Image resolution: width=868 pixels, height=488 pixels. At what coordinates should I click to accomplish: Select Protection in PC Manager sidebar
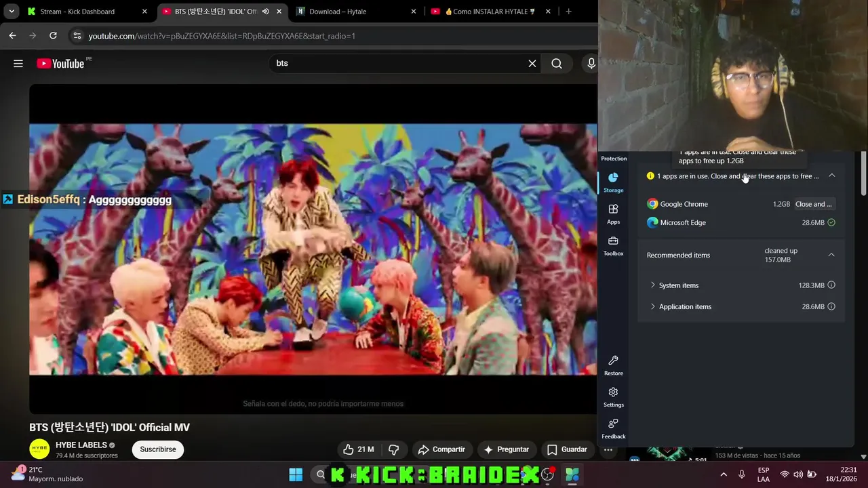(x=614, y=159)
